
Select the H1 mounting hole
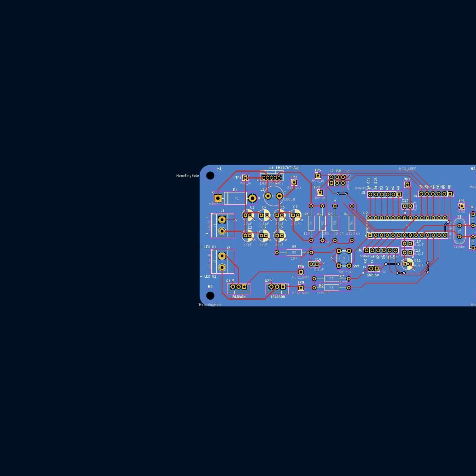(x=210, y=175)
